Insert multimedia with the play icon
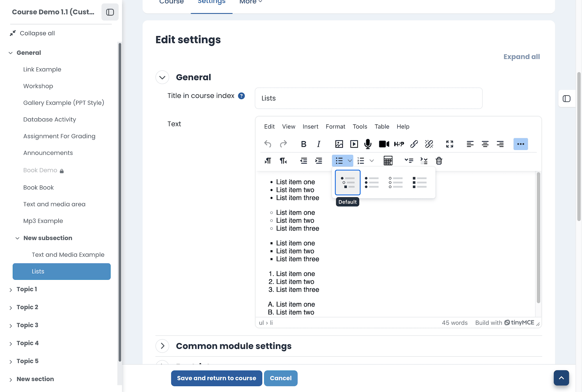 [x=354, y=144]
